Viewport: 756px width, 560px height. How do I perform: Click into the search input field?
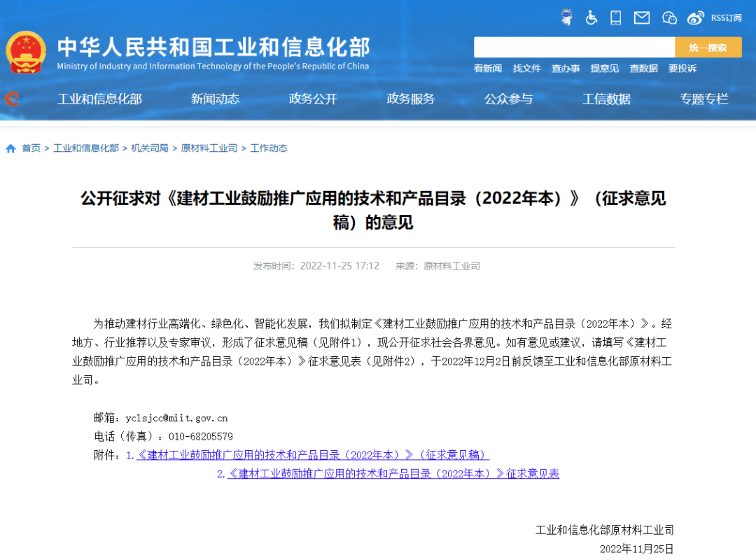574,48
